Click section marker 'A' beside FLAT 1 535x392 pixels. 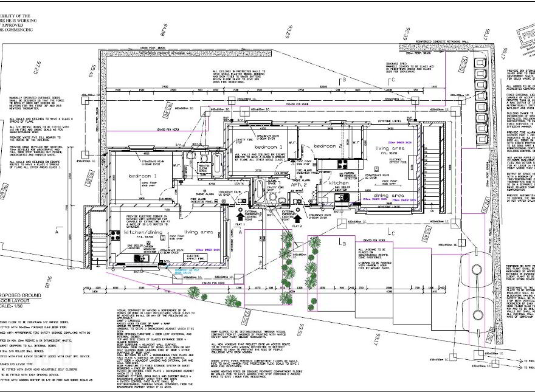point(240,232)
